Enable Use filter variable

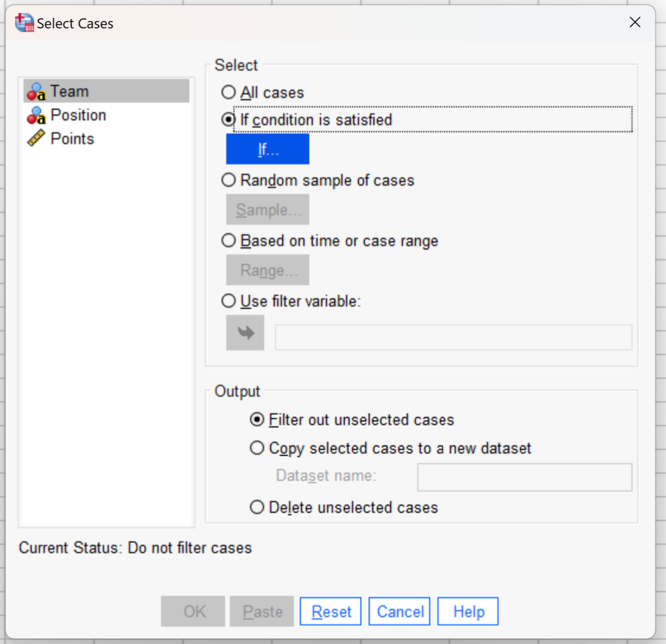pos(229,301)
